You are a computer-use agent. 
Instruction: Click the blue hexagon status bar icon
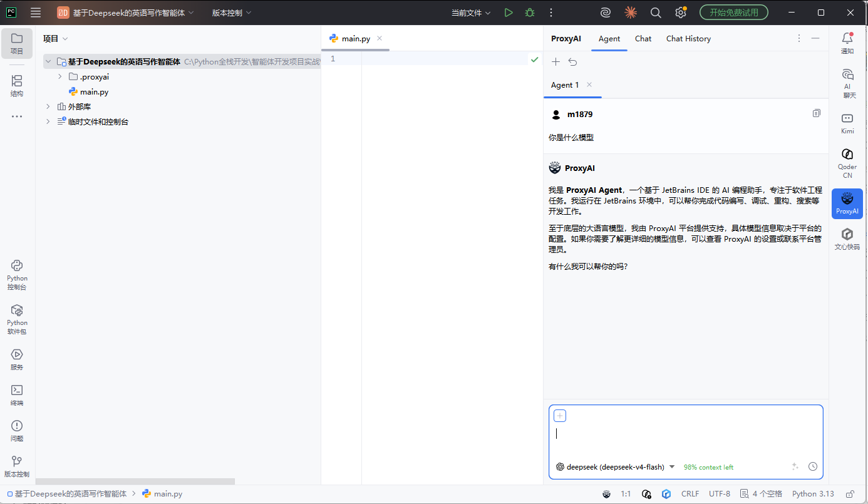coord(666,494)
